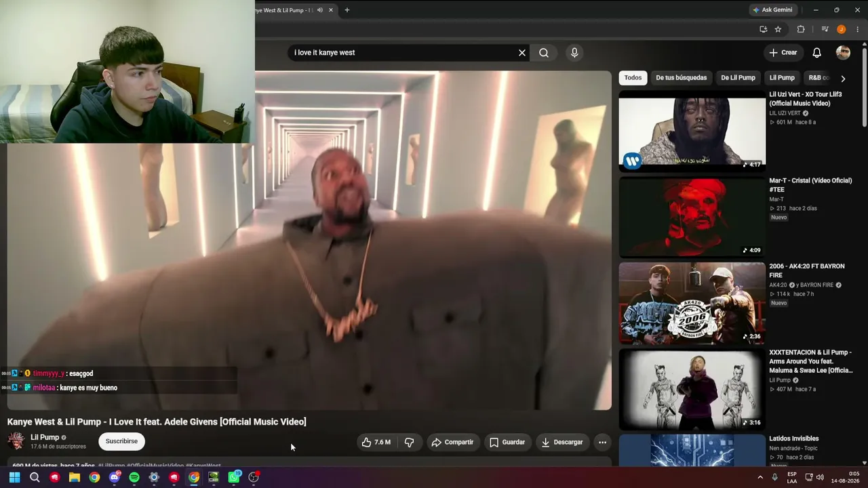This screenshot has height=488, width=868.
Task: Open 'Latidos Invisibles' video title
Action: [x=793, y=439]
